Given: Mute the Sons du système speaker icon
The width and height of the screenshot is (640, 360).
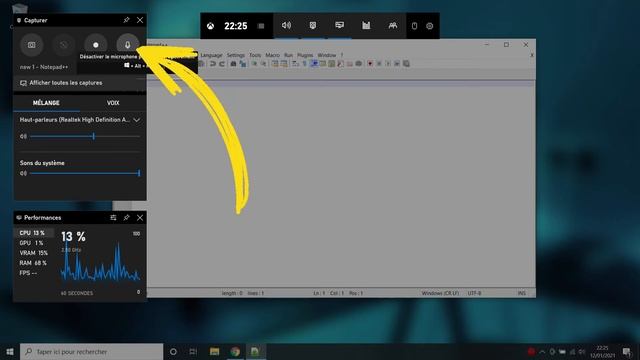Looking at the screenshot, I should (x=23, y=173).
